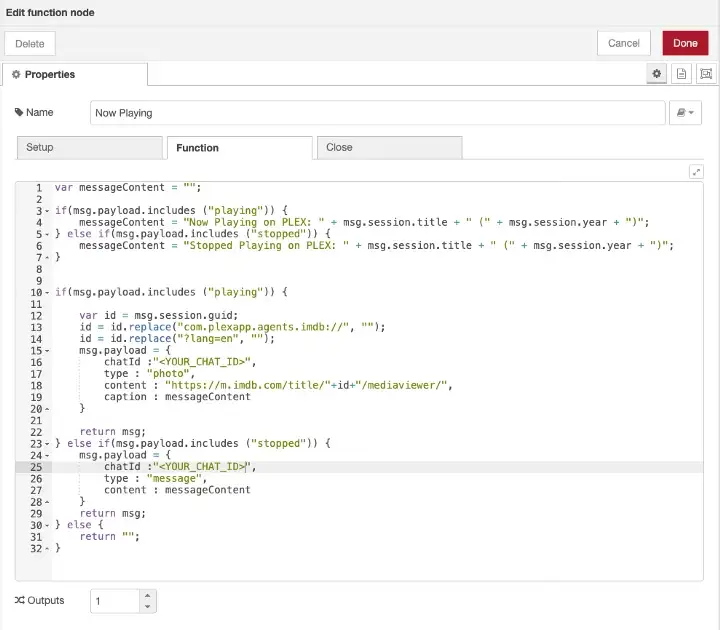The image size is (720, 630).
Task: Click var id = msg.session.guid line
Action: (x=159, y=315)
